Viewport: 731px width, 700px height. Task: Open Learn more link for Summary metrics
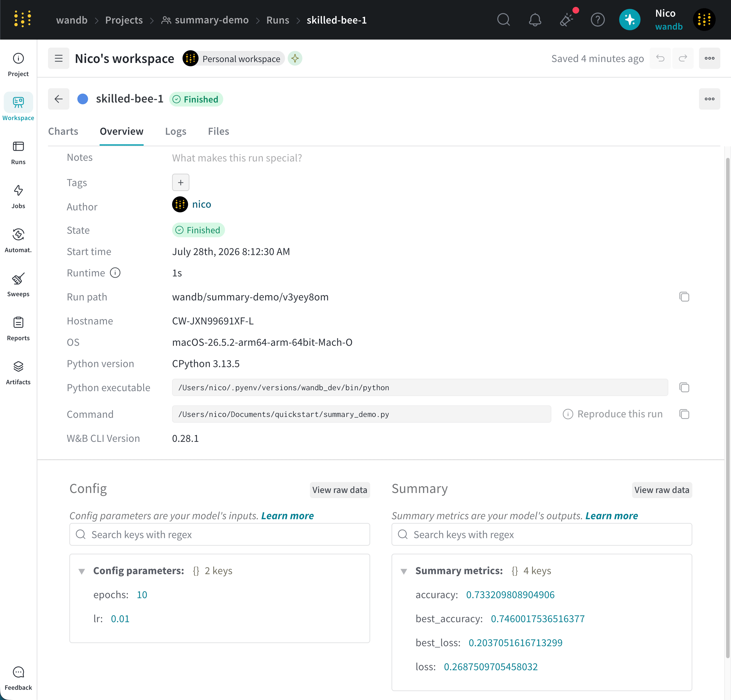click(612, 516)
